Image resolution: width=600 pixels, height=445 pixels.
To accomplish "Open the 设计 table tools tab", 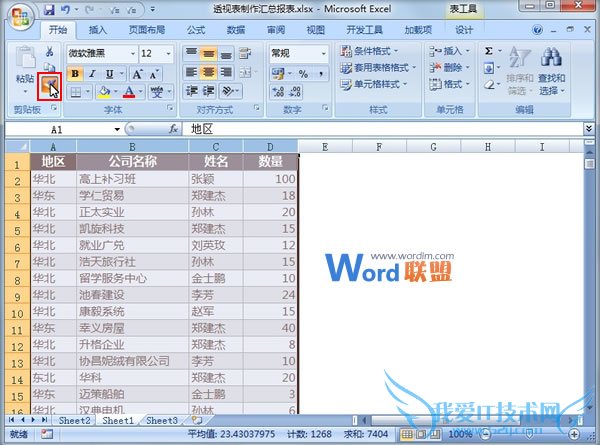I will pos(464,30).
